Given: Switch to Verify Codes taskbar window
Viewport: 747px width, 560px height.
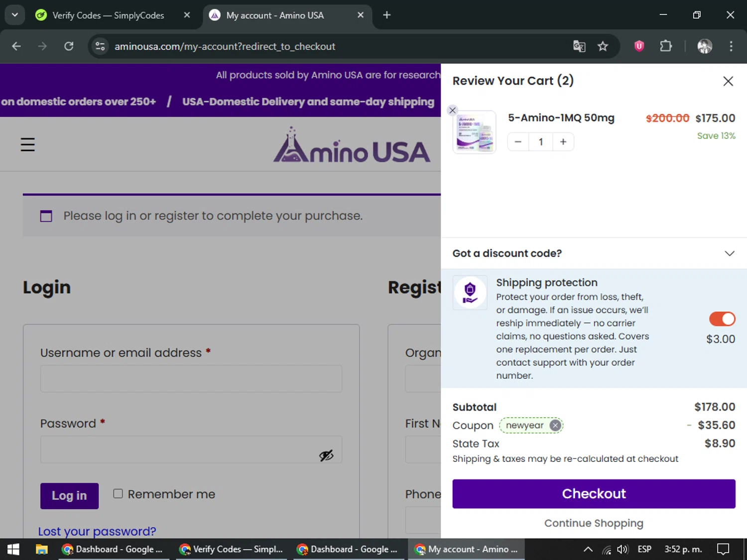Looking at the screenshot, I should coord(232,549).
